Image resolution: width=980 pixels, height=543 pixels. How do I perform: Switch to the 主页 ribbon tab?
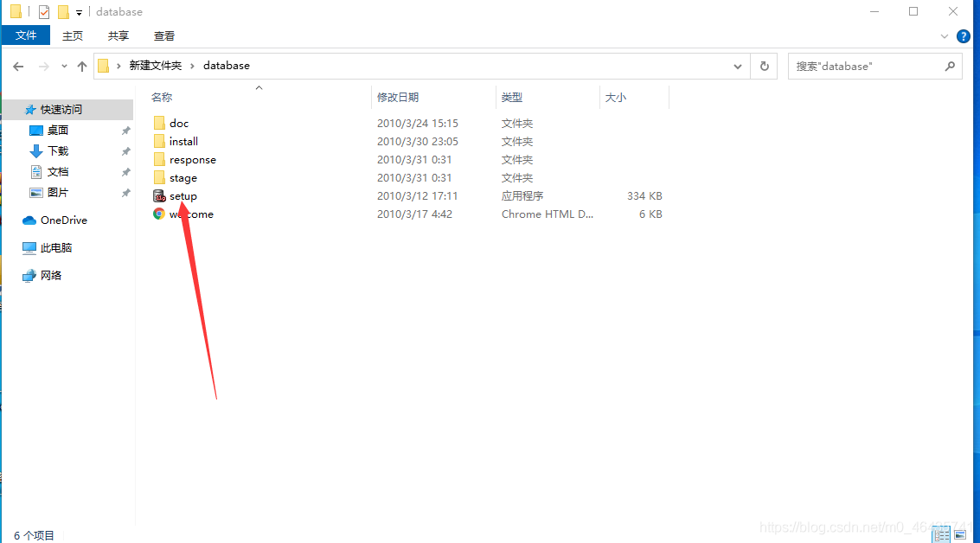73,35
